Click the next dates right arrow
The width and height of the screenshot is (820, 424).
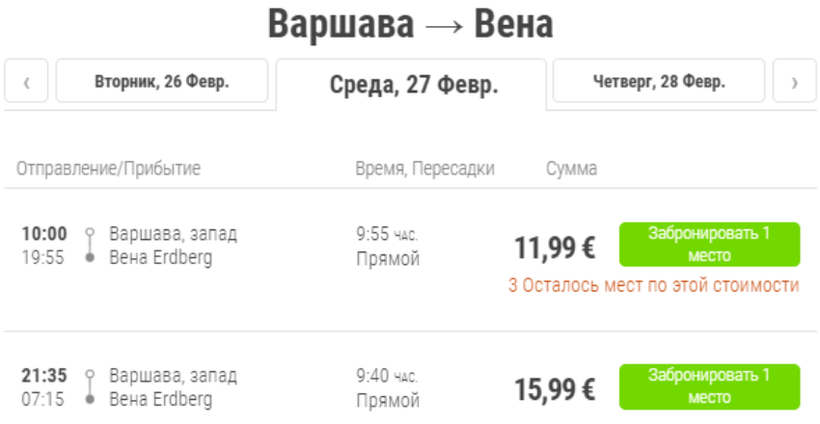[795, 82]
